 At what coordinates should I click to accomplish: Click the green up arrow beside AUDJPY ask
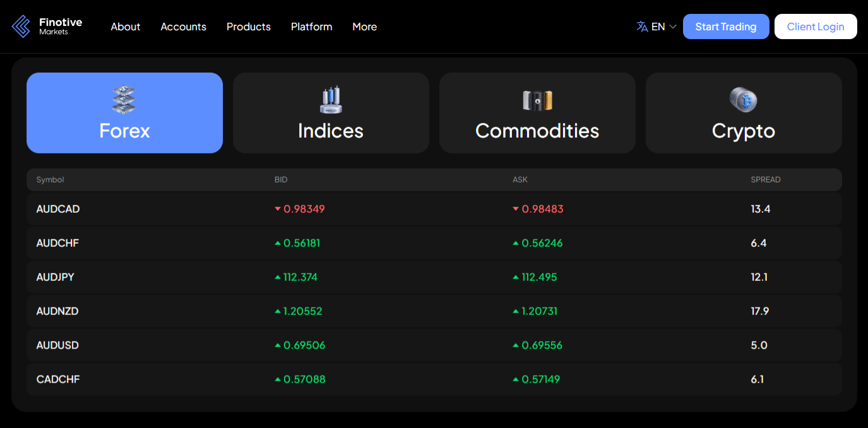pos(516,277)
